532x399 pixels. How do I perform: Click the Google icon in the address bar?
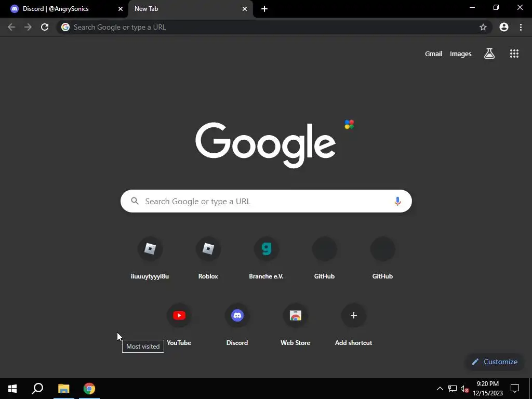click(x=65, y=27)
